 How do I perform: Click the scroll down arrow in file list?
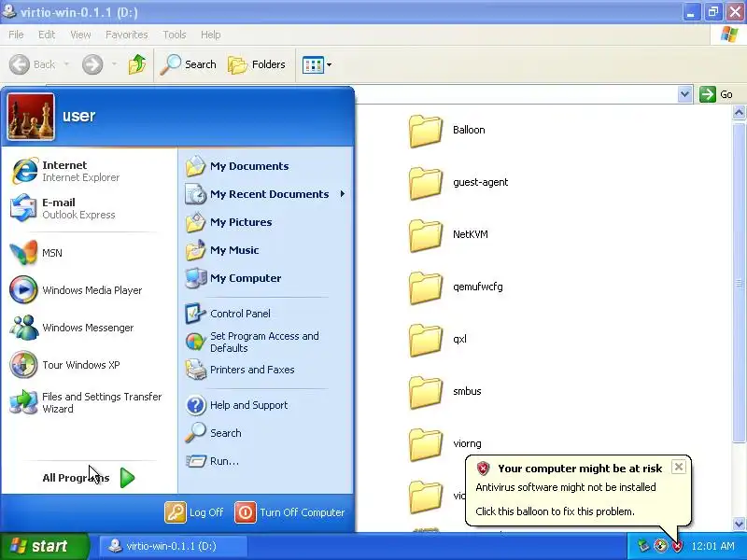pyautogui.click(x=739, y=524)
